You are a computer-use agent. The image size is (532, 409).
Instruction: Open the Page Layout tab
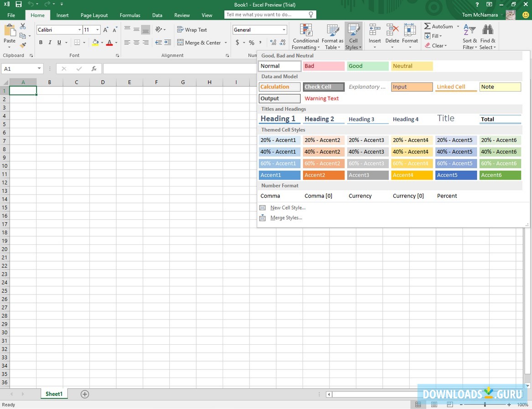94,15
